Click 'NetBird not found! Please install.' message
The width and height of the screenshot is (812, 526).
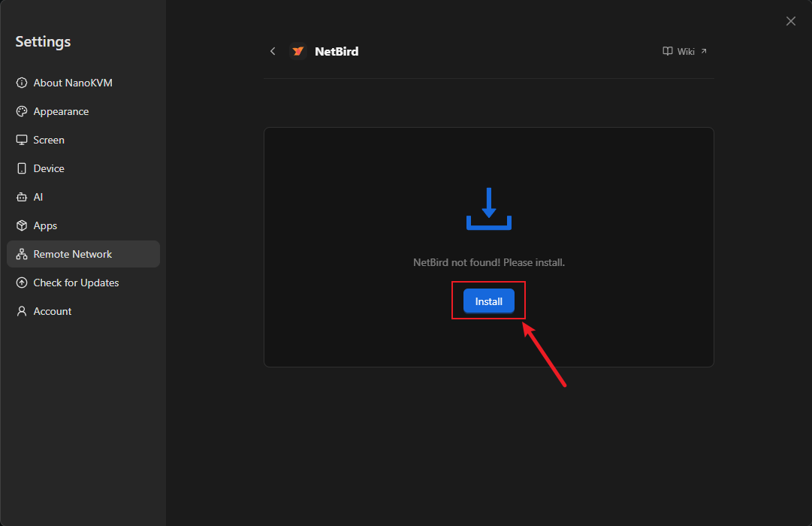tap(489, 262)
